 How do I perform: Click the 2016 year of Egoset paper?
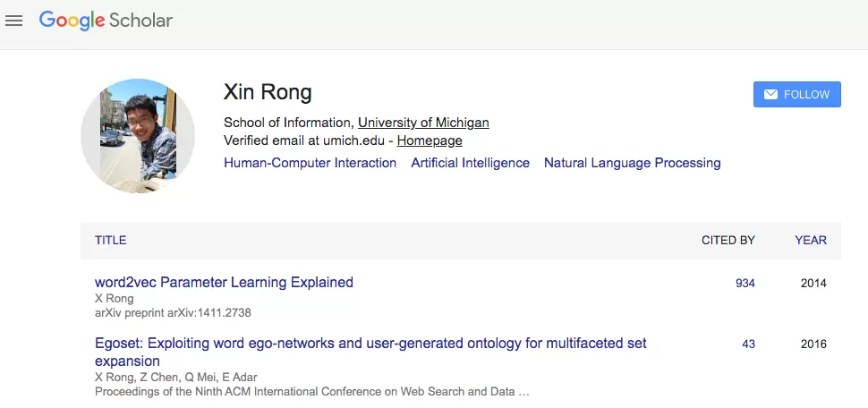click(x=813, y=344)
